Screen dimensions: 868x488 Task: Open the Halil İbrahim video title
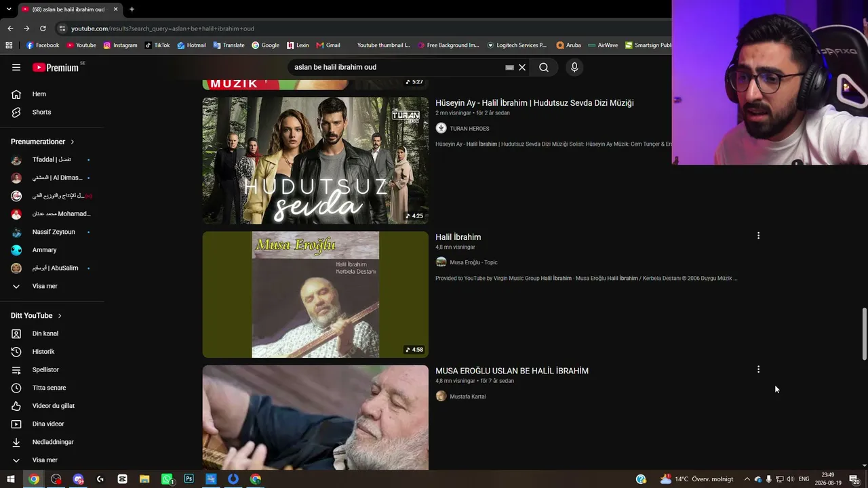point(458,237)
